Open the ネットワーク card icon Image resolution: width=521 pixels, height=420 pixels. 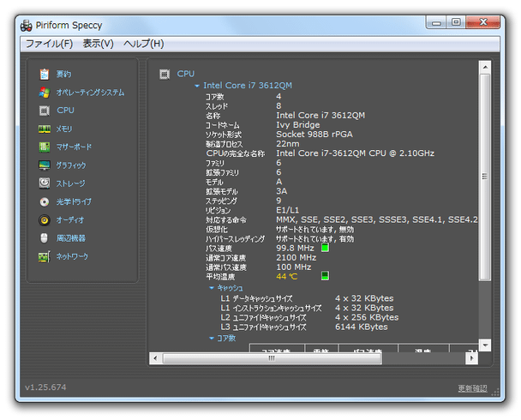point(45,256)
